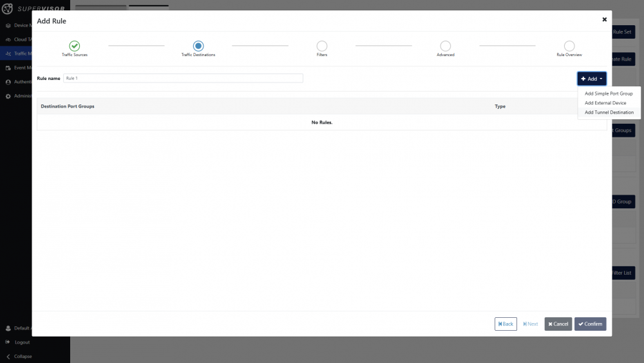The width and height of the screenshot is (644, 363).
Task: Jump to the Rule Overview step circle
Action: [569, 46]
